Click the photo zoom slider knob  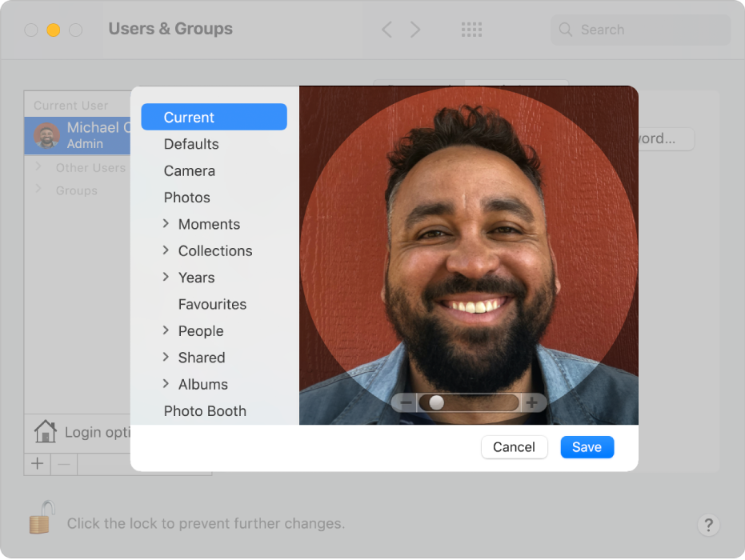click(436, 402)
